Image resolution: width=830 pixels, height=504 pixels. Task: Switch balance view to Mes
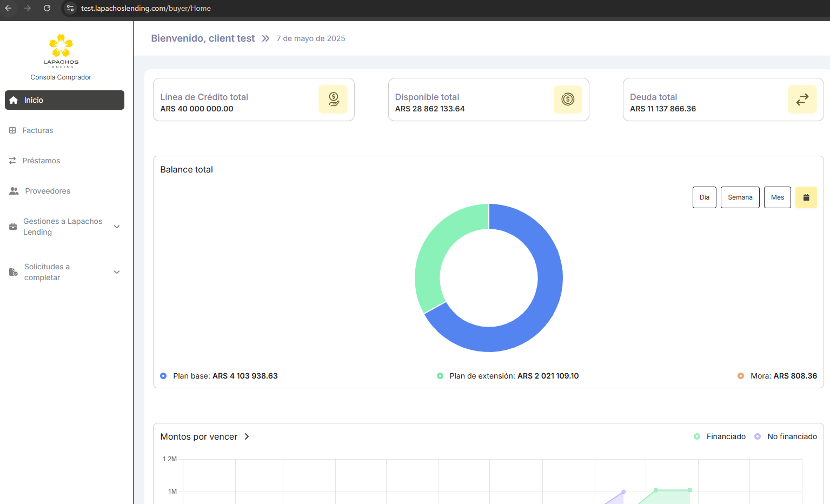[x=777, y=197]
